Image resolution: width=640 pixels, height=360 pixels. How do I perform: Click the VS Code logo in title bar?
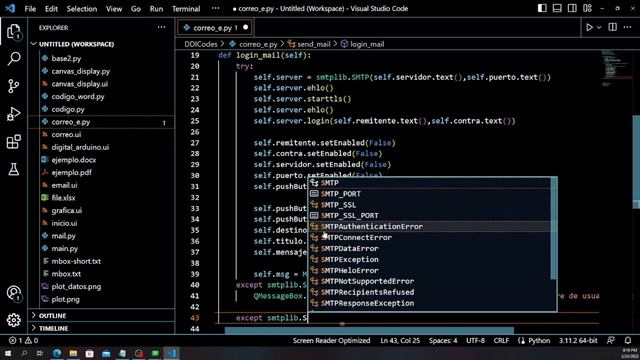click(x=10, y=8)
